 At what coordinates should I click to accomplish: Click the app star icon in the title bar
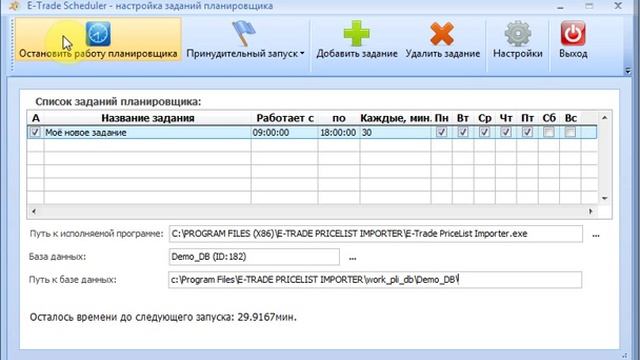coord(15,6)
